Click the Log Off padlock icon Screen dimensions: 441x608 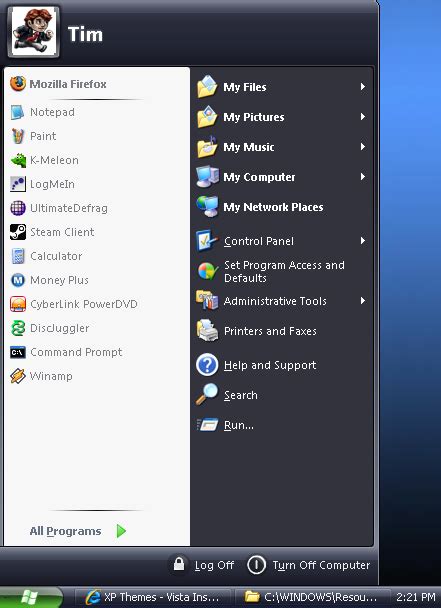coord(179,564)
